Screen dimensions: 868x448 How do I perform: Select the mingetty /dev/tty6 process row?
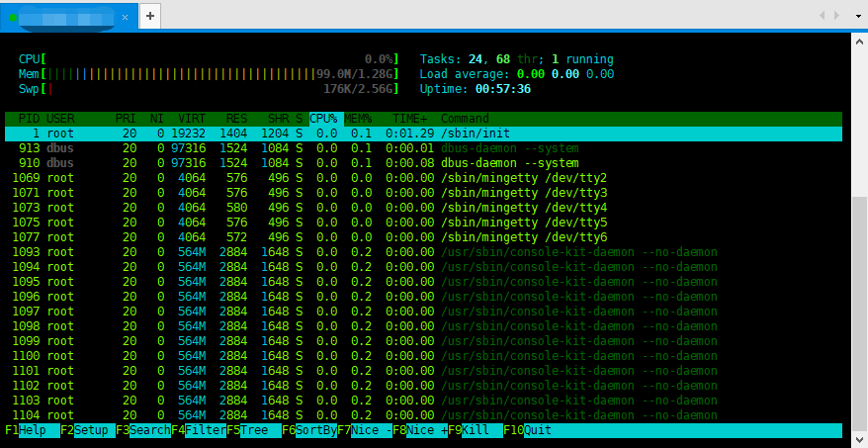click(423, 237)
